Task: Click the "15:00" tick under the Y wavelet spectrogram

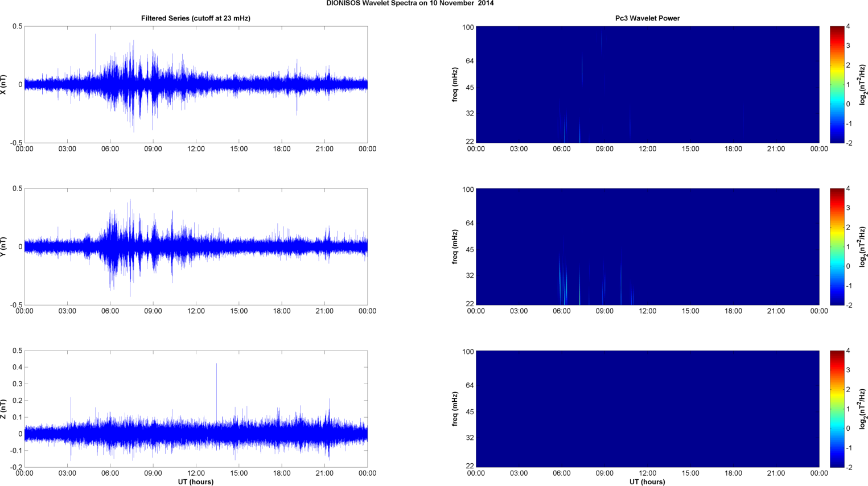Action: click(x=690, y=311)
